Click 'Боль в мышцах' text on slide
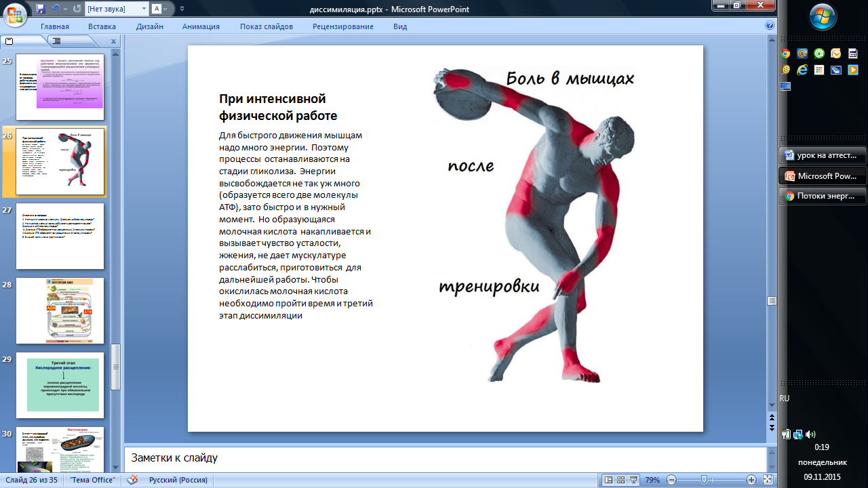 coord(570,79)
